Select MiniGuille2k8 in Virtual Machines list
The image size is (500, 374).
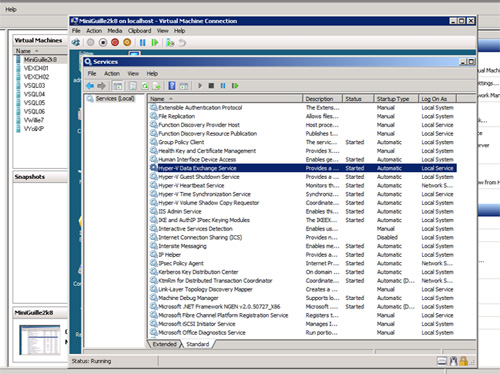point(40,60)
